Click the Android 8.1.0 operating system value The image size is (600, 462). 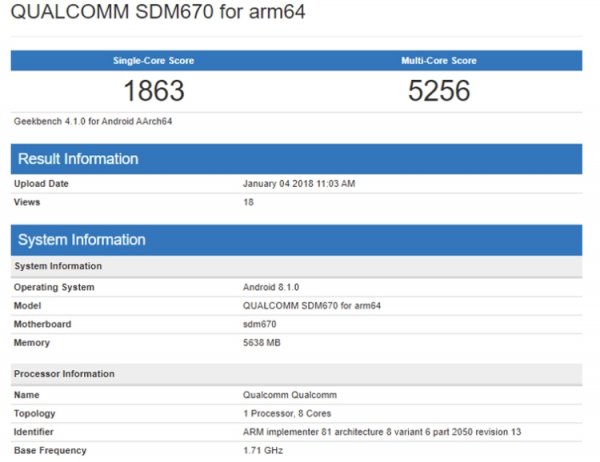tap(272, 287)
